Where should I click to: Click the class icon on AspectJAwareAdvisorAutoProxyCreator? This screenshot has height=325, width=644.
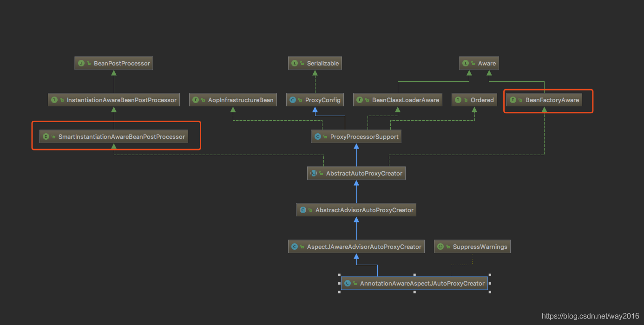[x=295, y=247]
